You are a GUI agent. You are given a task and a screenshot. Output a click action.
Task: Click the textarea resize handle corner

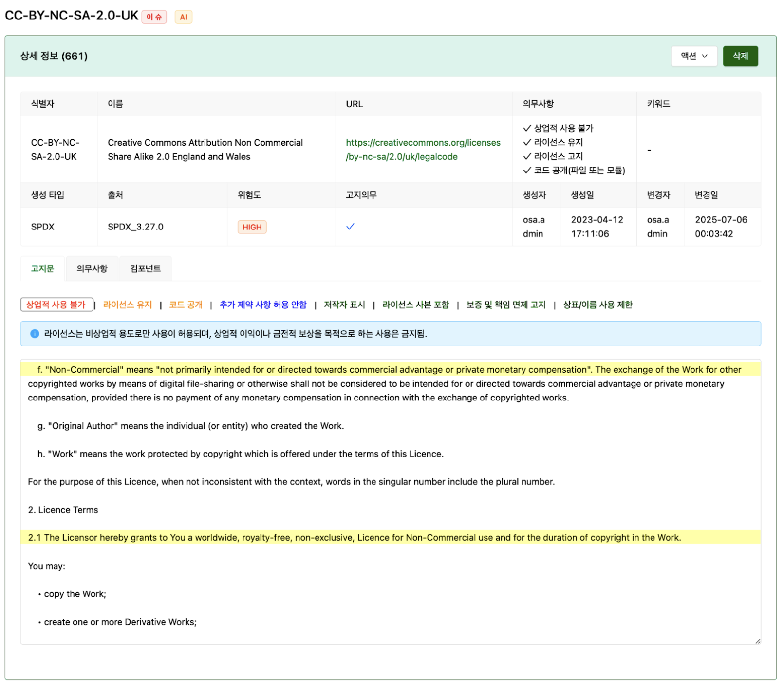[x=757, y=641]
